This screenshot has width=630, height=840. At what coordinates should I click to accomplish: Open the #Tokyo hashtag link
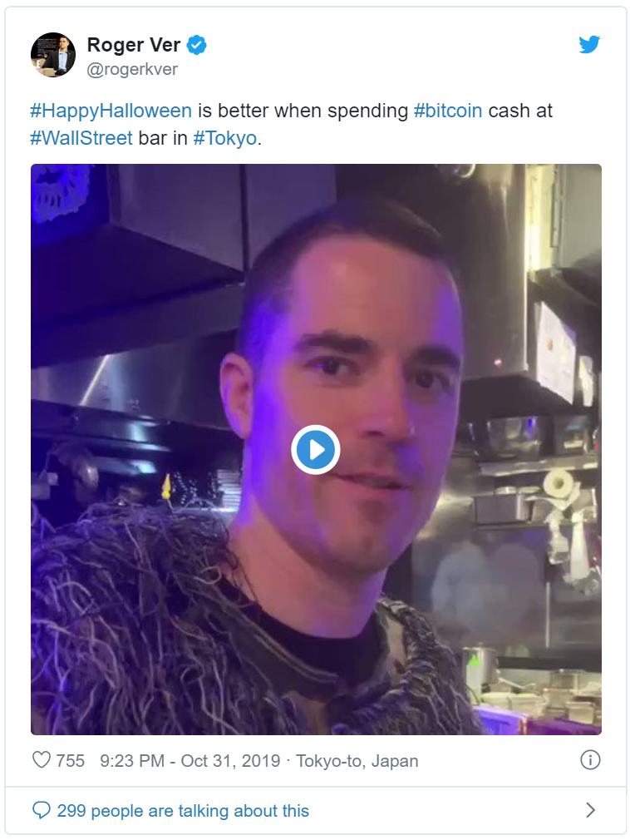(x=224, y=138)
